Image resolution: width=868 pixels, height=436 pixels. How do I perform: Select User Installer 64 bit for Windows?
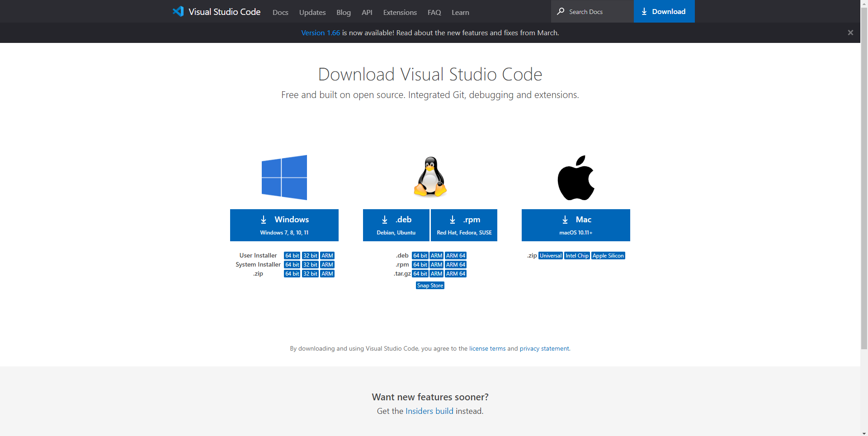[x=292, y=256]
